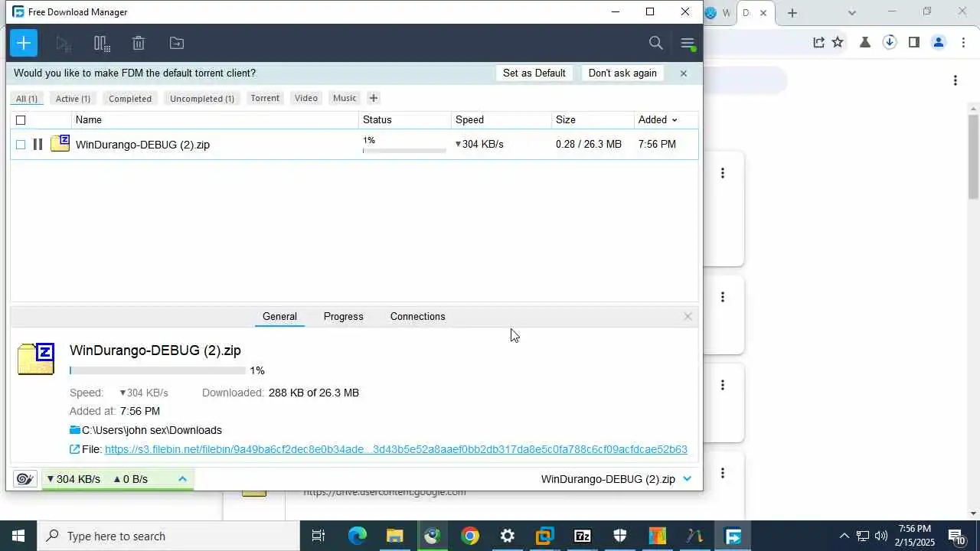Open Chrome side panel icon

pos(913,42)
